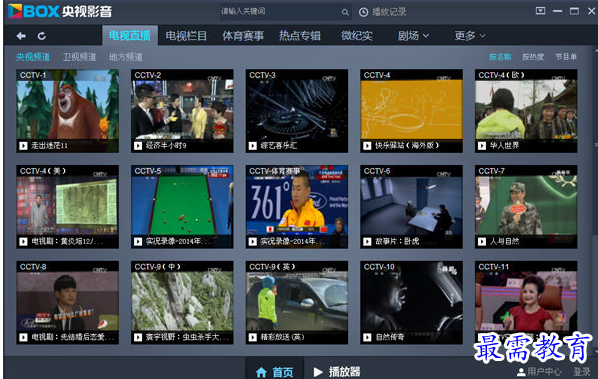
Task: Open CCTV-7 channel thumbnail
Action: tap(526, 206)
